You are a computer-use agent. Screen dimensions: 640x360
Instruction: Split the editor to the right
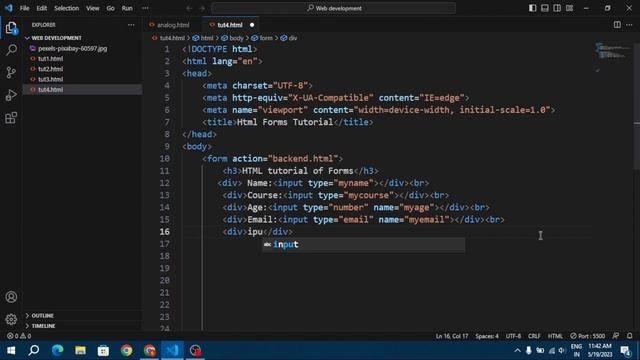(617, 25)
